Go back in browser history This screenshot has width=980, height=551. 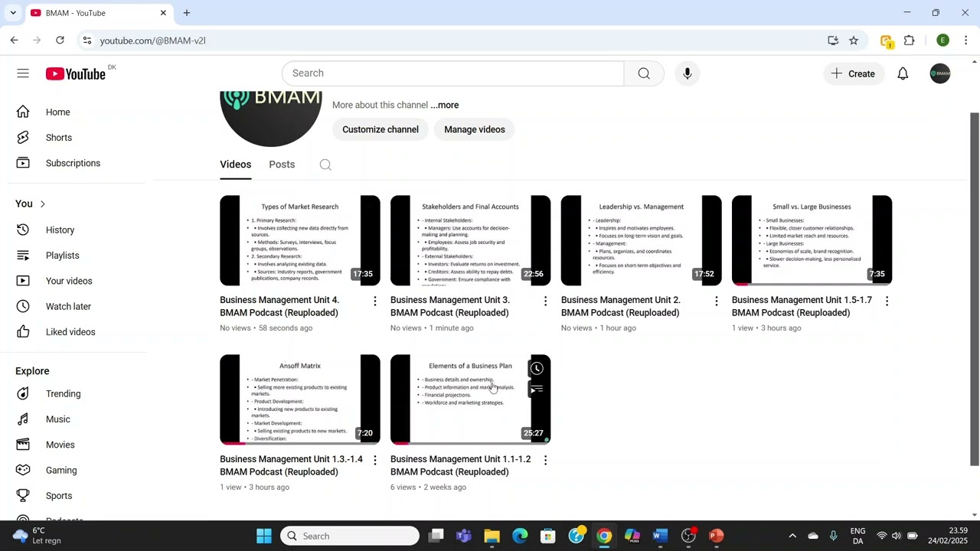point(14,41)
